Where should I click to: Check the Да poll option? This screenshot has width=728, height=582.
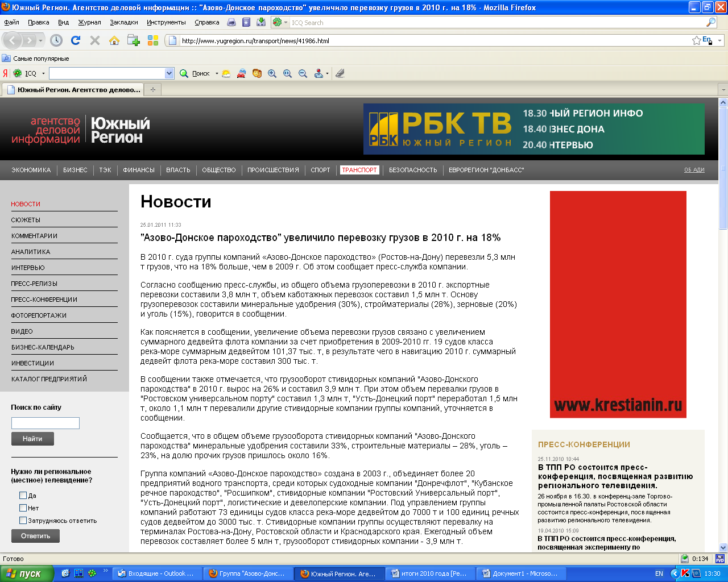pos(23,496)
